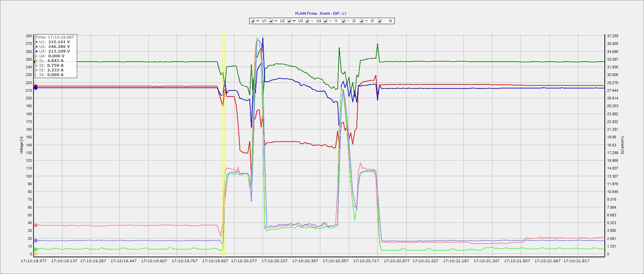The height and width of the screenshot is (274, 644).
Task: Click the left axis value '280'
Action: (29, 36)
